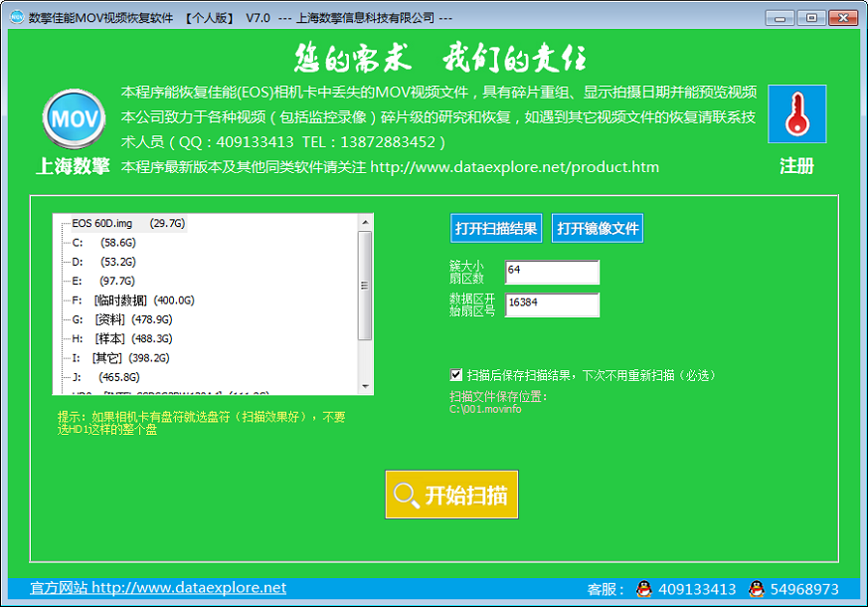This screenshot has height=607, width=868.
Task: Select drive D: (53.2G)
Action: (104, 262)
